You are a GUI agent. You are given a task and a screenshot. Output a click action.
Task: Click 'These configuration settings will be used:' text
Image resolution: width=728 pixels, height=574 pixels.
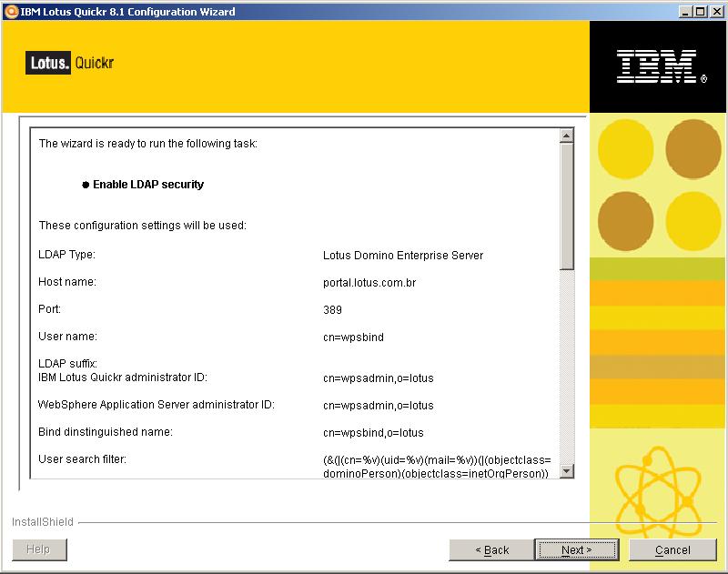143,226
